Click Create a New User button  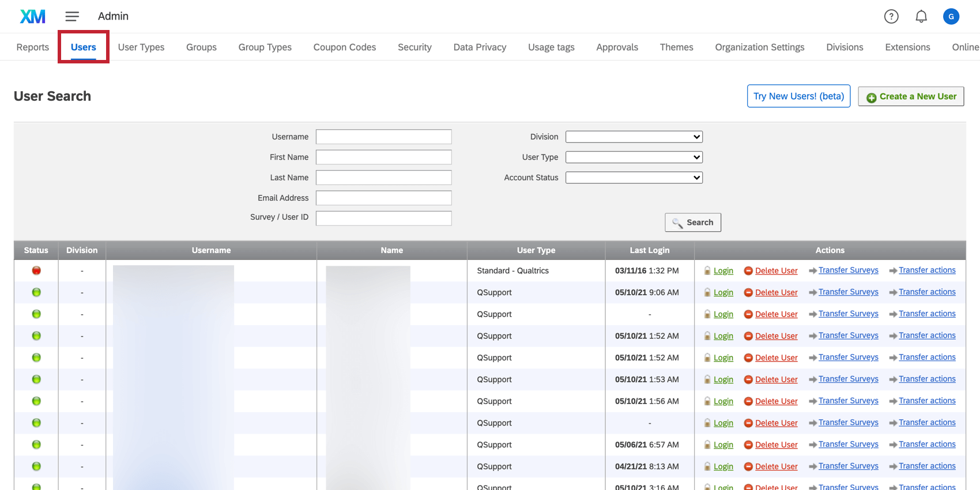click(x=911, y=96)
